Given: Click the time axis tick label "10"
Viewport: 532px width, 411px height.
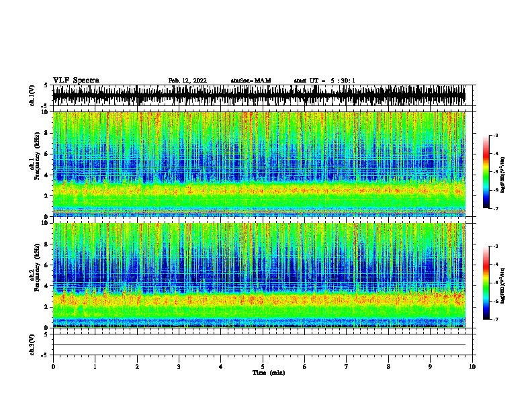Looking at the screenshot, I should [472, 367].
